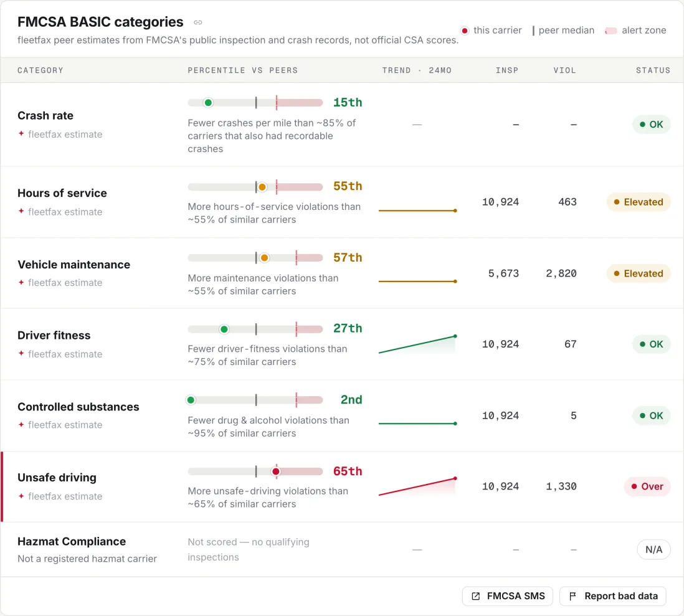Open the FMCSA SMS external link button
Screen dimensions: 684x616
tap(508, 596)
